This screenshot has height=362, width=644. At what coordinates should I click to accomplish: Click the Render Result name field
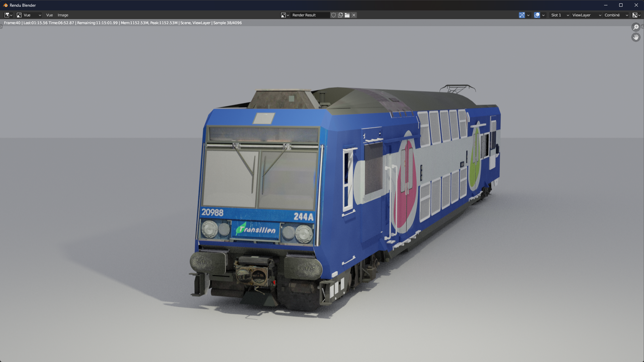[x=309, y=15]
